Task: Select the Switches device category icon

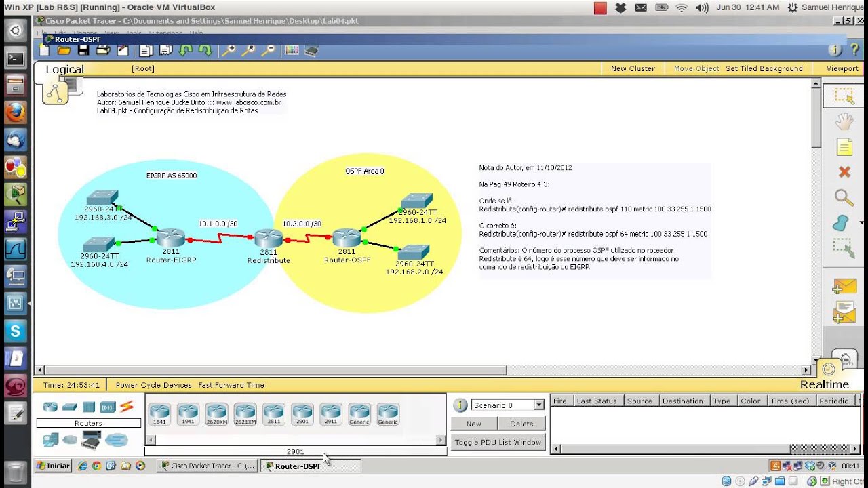Action: [x=69, y=407]
